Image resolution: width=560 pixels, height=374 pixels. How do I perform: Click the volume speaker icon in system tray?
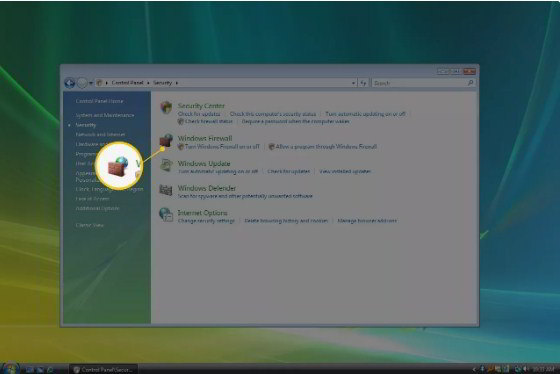click(525, 369)
